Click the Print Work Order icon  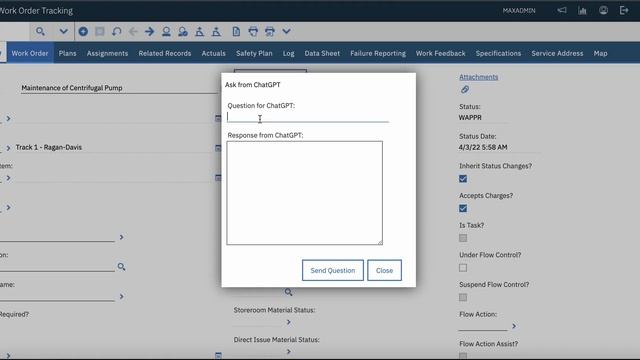coord(253,31)
